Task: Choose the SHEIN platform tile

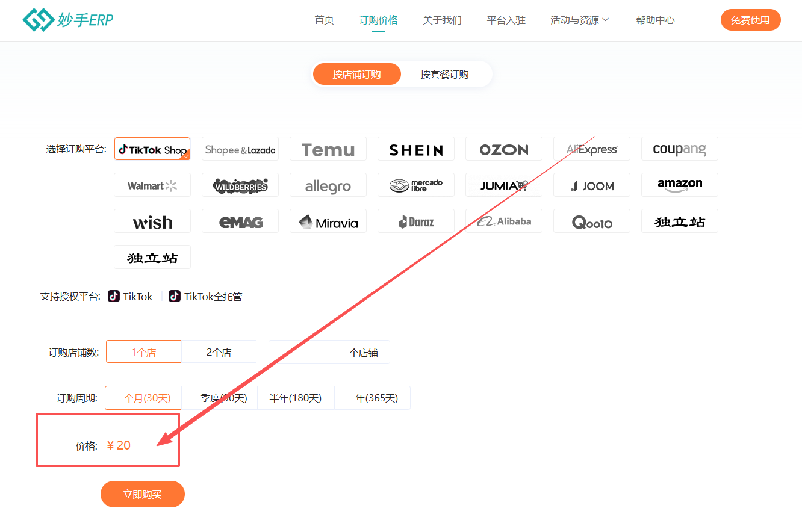Action: pos(415,149)
